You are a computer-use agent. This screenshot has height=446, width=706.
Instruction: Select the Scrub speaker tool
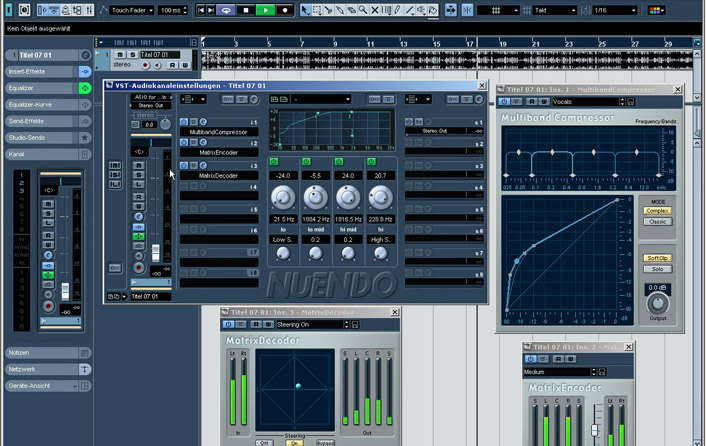pyautogui.click(x=421, y=10)
